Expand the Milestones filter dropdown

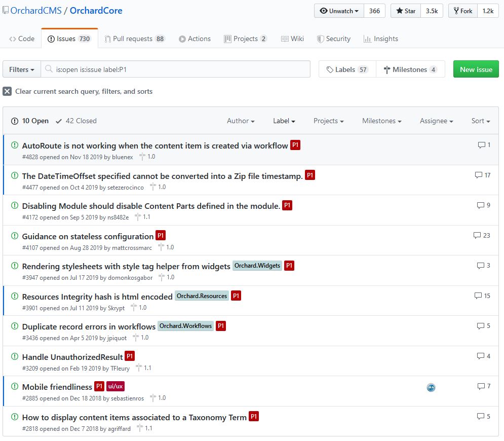[381, 121]
